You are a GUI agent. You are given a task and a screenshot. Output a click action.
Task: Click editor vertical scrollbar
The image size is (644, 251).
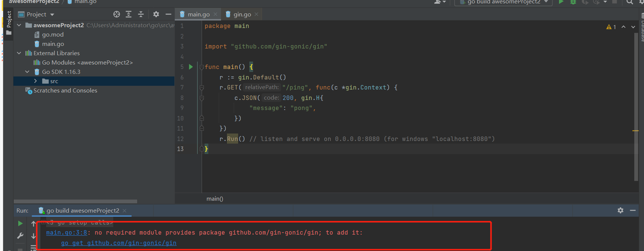click(636, 107)
